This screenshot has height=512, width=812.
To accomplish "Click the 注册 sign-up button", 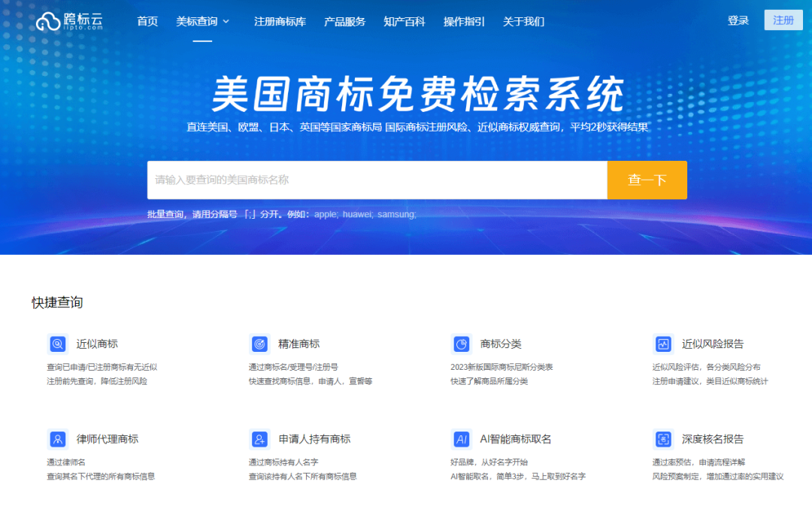I will click(x=783, y=20).
